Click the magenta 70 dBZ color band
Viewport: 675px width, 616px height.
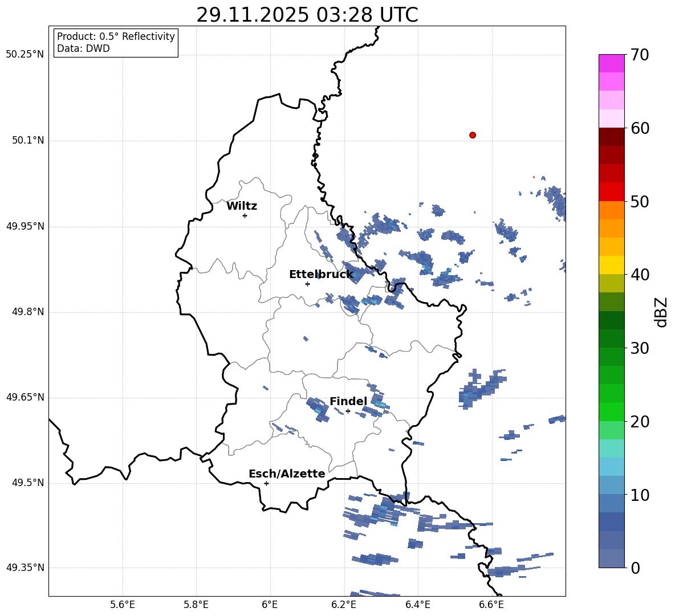[x=611, y=63]
